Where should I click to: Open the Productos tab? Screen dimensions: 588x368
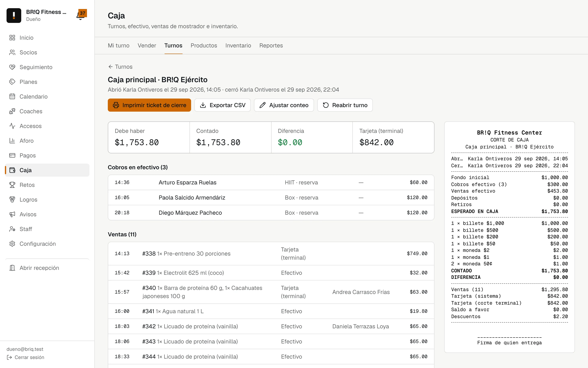pyautogui.click(x=204, y=46)
